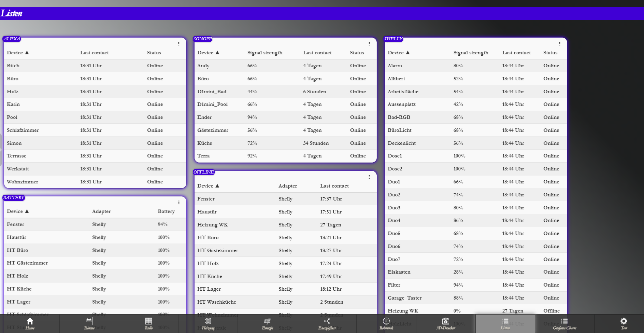Open the SHELLY table options menu
The image size is (644, 333).
click(559, 44)
